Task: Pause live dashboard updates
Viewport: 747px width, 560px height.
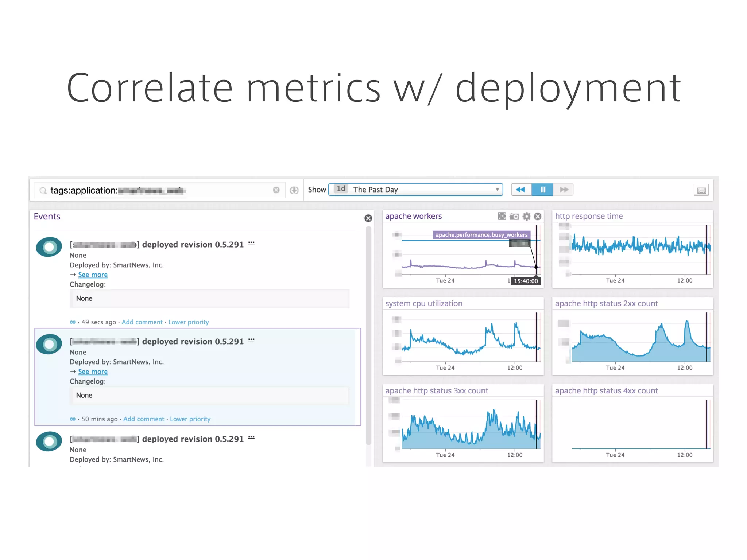Action: tap(542, 190)
